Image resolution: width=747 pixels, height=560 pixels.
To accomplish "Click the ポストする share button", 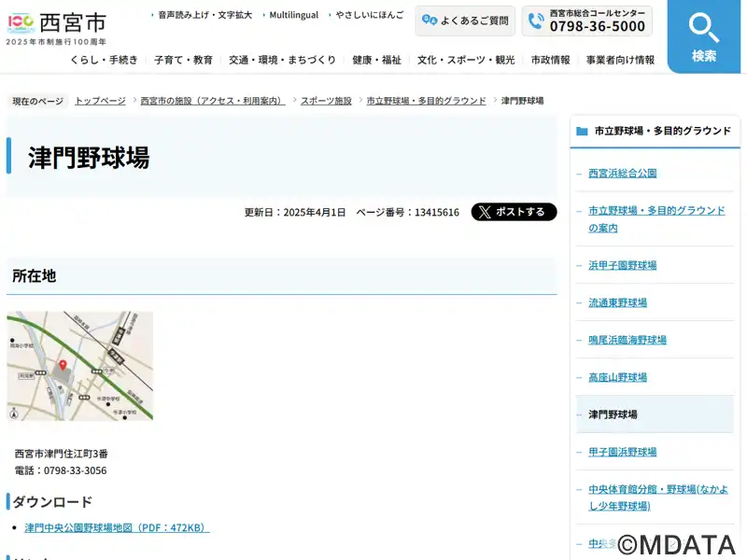I will coord(514,212).
